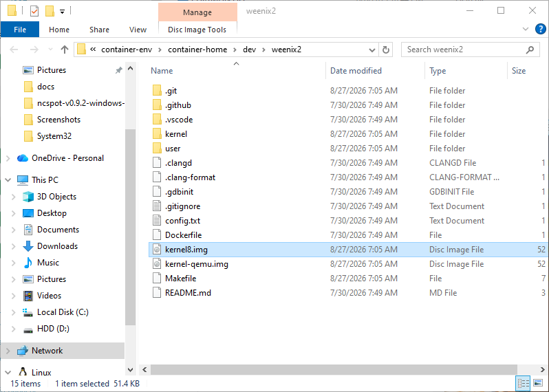Image resolution: width=549 pixels, height=392 pixels.
Task: Select the .gdbinit file
Action: (x=180, y=192)
